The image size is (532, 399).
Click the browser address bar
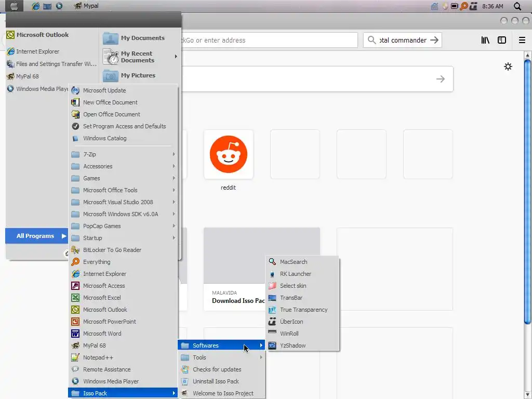click(270, 40)
